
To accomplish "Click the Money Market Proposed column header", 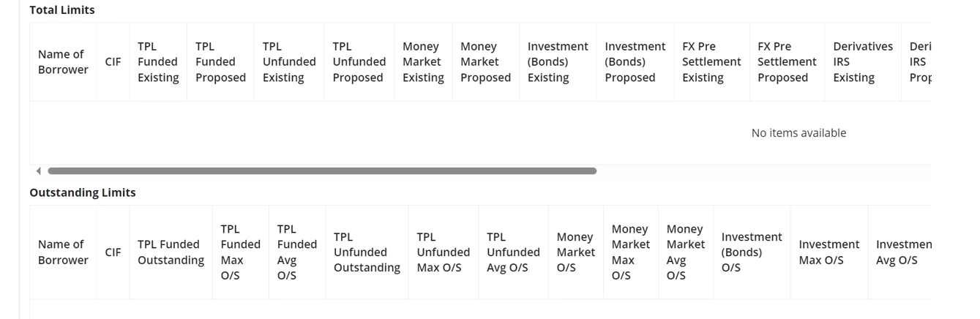I will coord(485,62).
